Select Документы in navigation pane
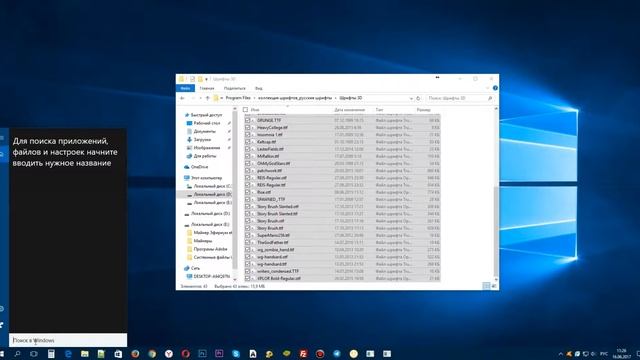This screenshot has height=360, width=640. (204, 131)
